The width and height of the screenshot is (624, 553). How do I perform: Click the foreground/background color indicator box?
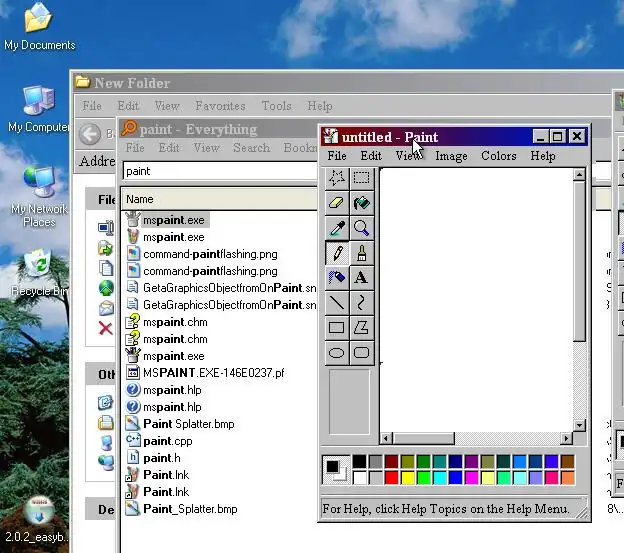[x=335, y=469]
